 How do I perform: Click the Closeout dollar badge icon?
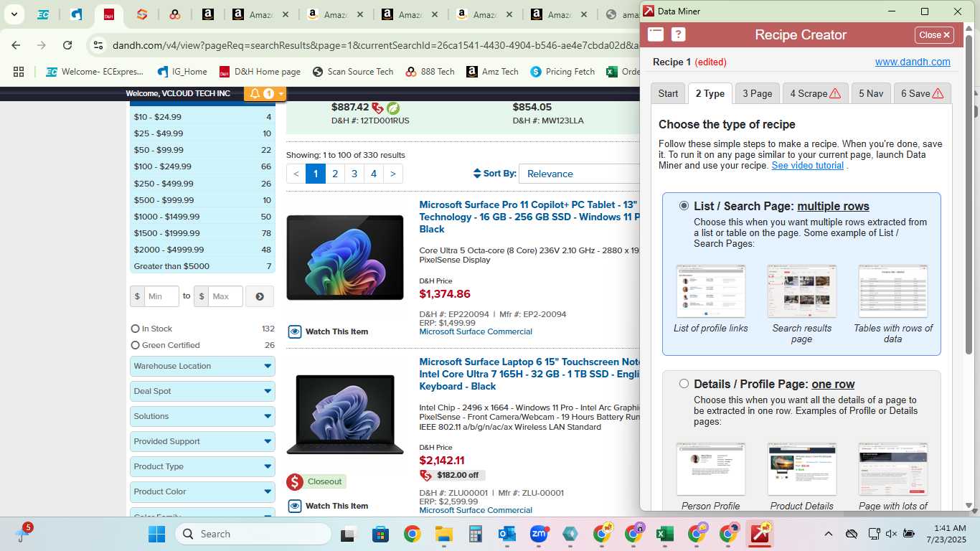tap(294, 481)
